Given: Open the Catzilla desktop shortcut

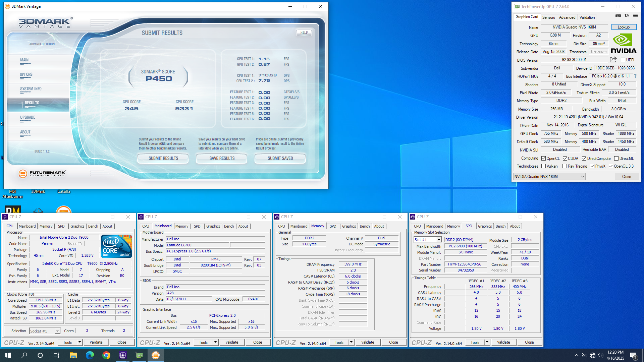Looking at the screenshot, I should [x=64, y=191].
